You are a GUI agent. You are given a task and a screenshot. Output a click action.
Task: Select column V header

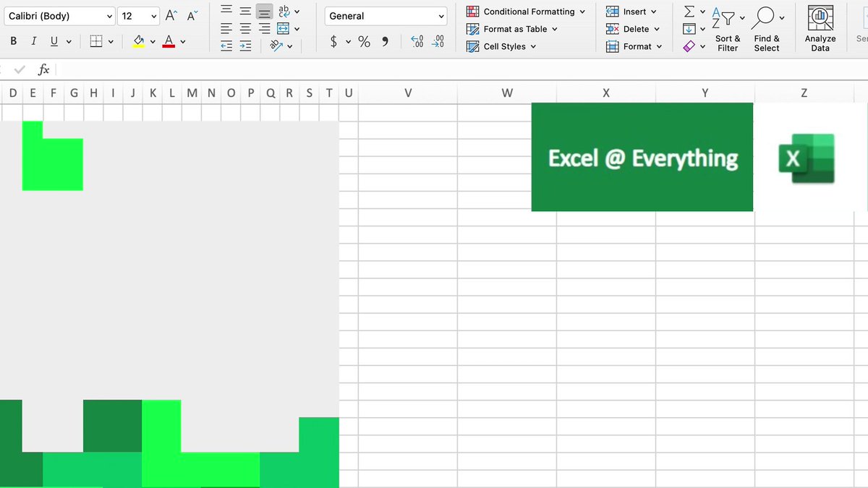[x=408, y=93]
